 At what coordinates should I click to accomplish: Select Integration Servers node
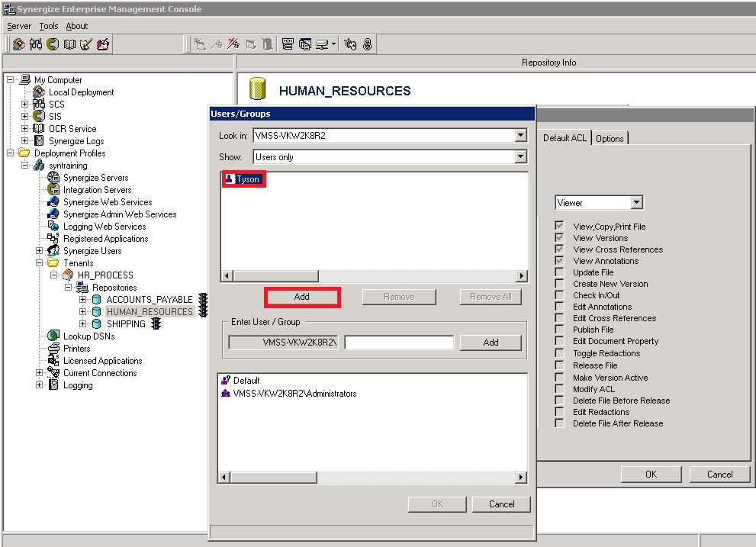tap(97, 190)
